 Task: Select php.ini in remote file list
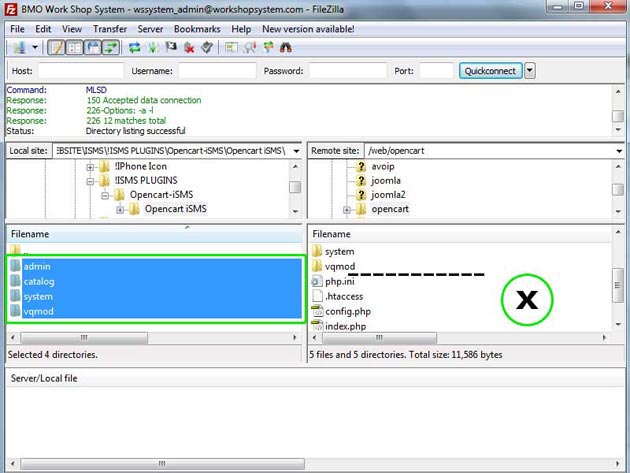pyautogui.click(x=340, y=282)
